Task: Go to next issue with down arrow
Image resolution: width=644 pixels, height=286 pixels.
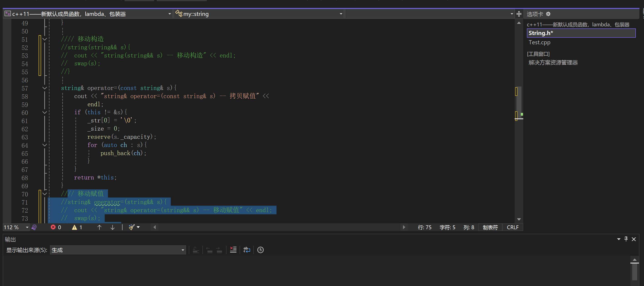Action: (x=113, y=227)
